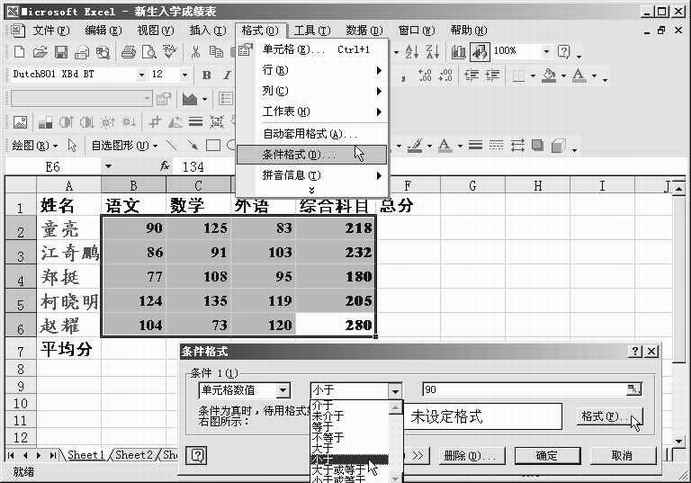Click the Save floppy disk icon
691x483 pixels.
[x=61, y=52]
